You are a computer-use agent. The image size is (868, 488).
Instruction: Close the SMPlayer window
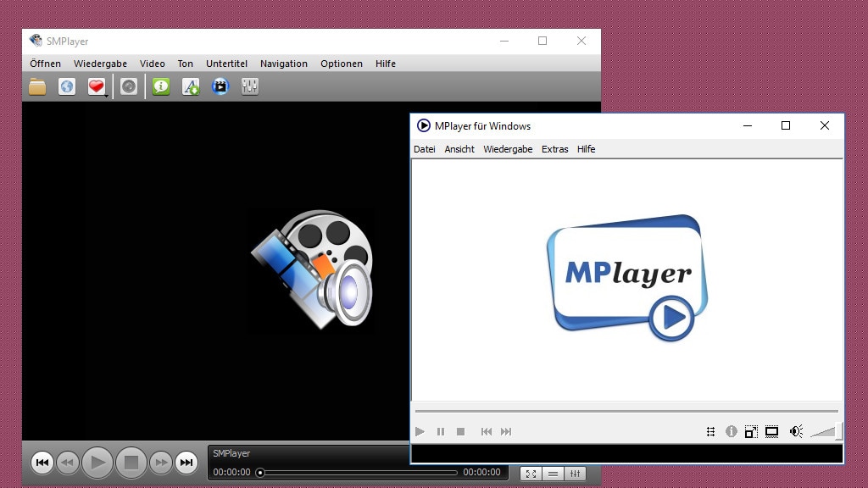581,41
